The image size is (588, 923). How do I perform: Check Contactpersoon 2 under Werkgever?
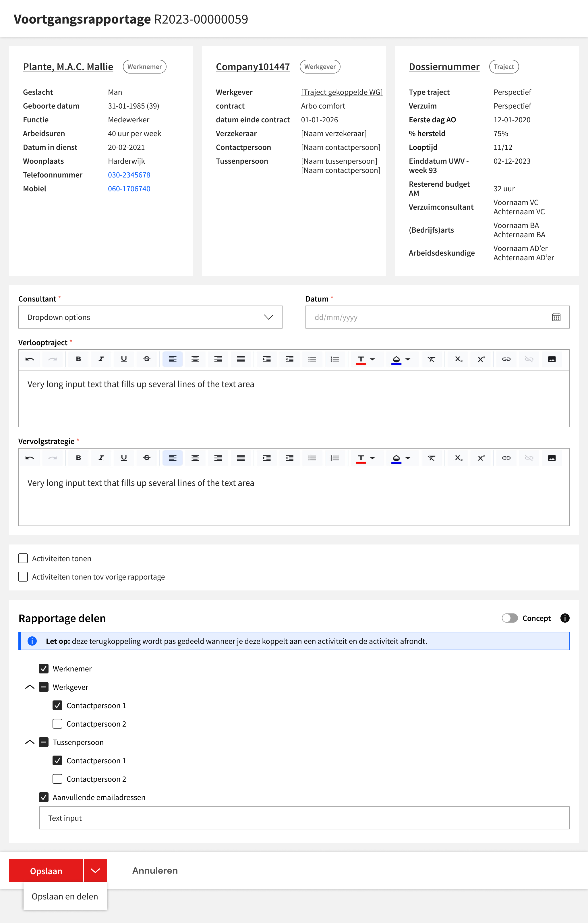[57, 724]
